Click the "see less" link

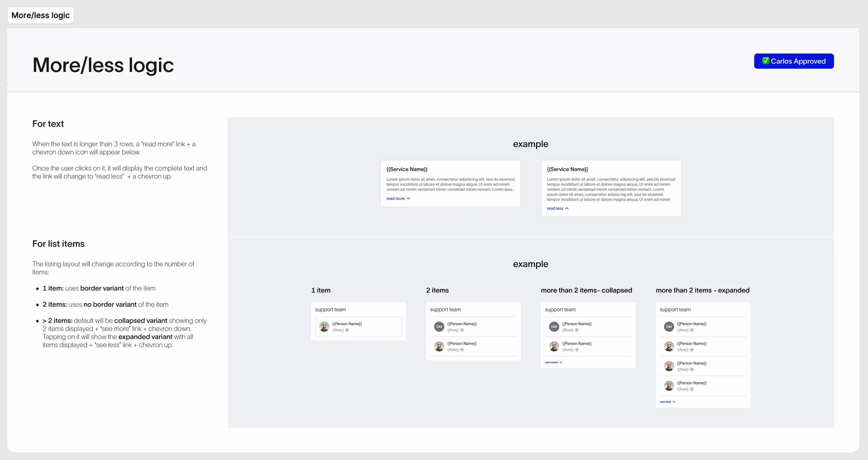(665, 402)
